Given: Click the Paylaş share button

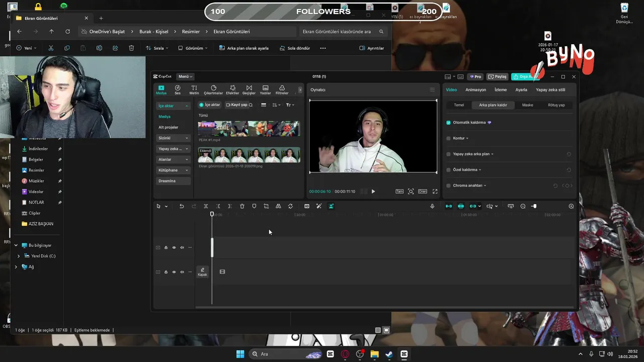Looking at the screenshot, I should pos(498,77).
